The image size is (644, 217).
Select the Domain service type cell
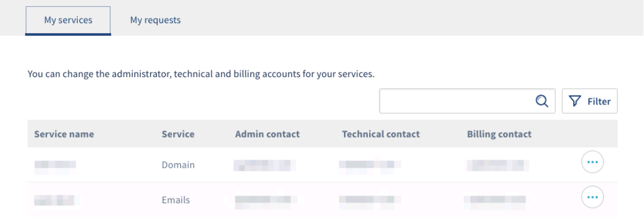(x=178, y=165)
